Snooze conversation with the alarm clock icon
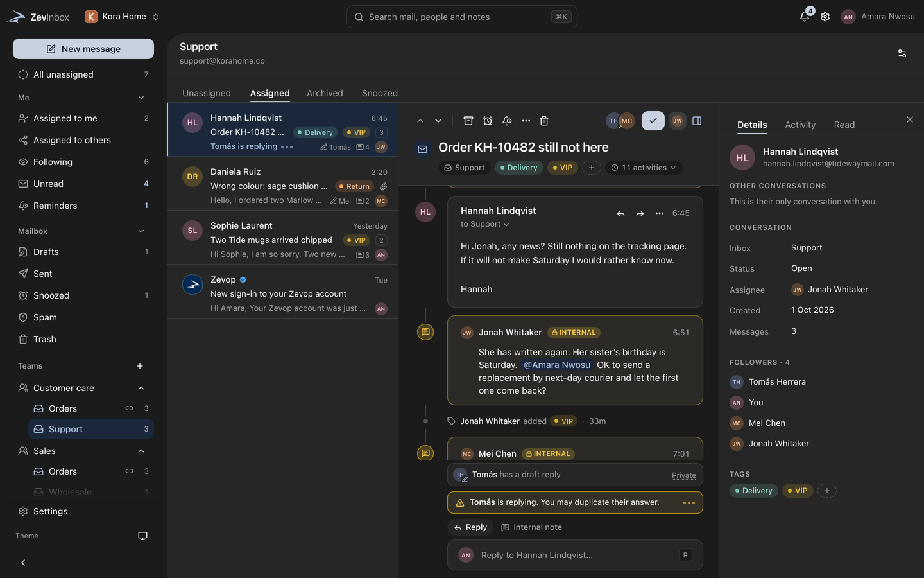Screen dimensions: 924x578 click(x=488, y=121)
